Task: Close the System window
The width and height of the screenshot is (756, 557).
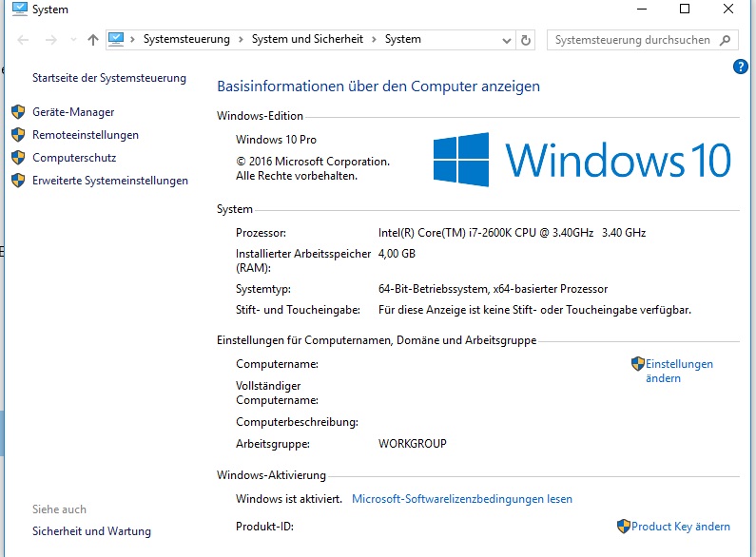Action: pyautogui.click(x=728, y=9)
